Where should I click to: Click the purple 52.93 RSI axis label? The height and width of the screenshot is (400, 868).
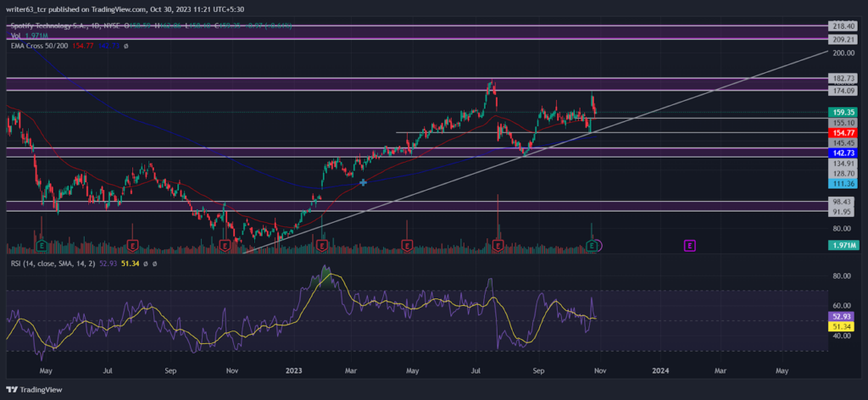click(x=843, y=316)
